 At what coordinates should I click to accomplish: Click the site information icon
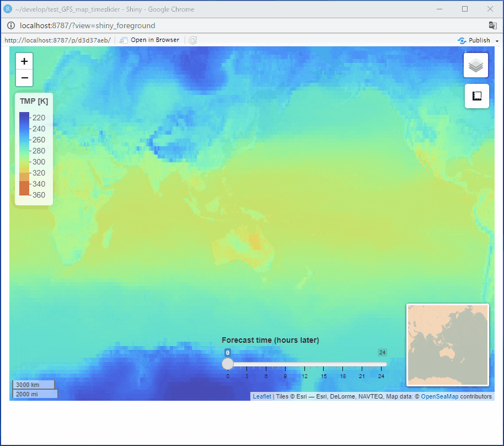(11, 25)
